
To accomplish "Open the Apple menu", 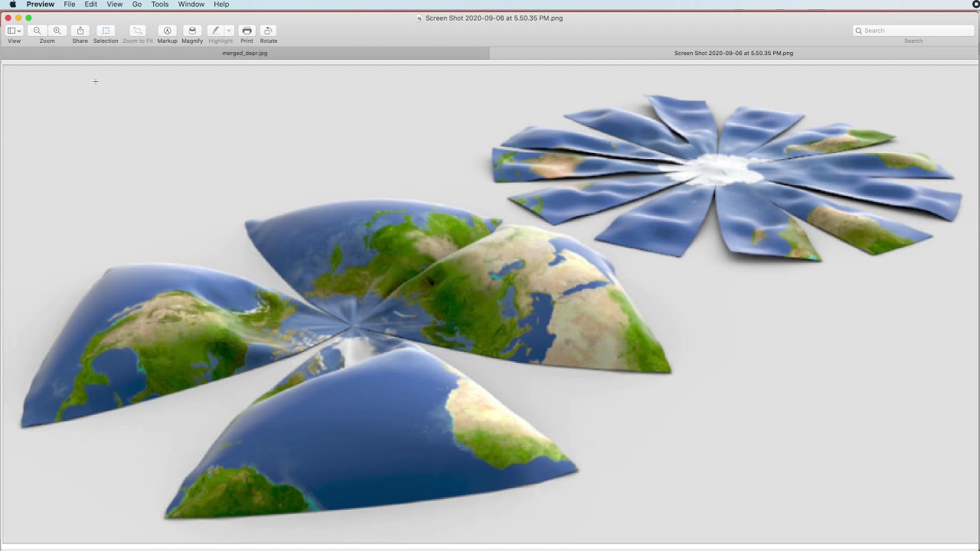I will click(x=12, y=5).
